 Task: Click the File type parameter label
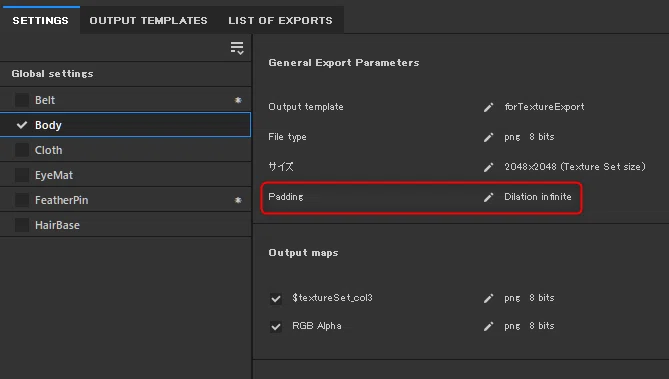pos(287,137)
